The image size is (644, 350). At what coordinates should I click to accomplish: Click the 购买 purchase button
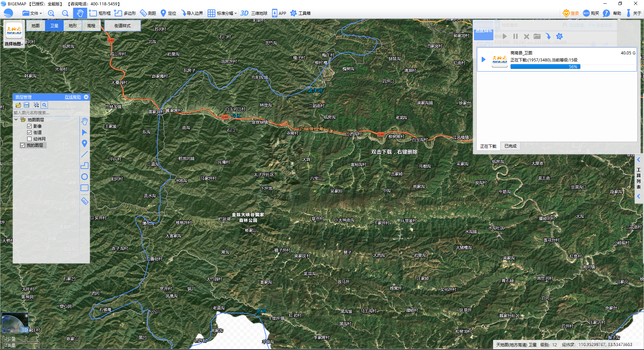(x=591, y=13)
